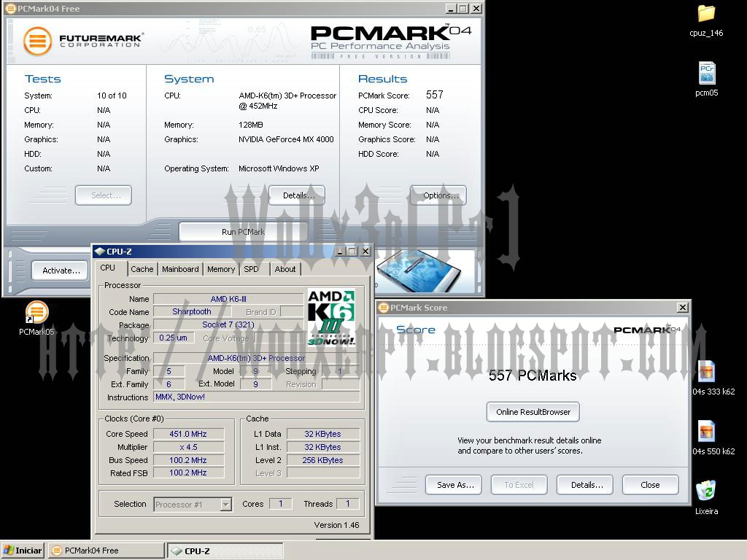
Task: Click To Excel in PCMark Score
Action: coord(519,485)
